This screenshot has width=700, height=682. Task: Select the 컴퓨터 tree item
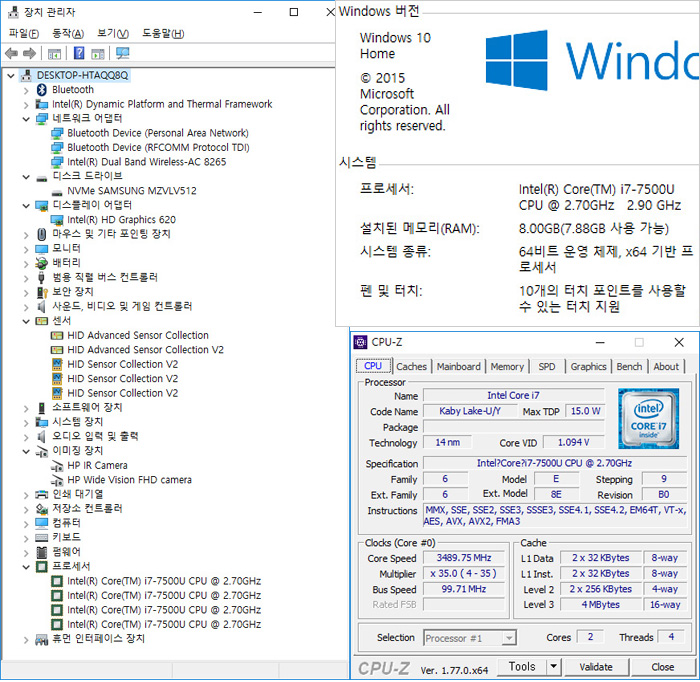click(66, 523)
